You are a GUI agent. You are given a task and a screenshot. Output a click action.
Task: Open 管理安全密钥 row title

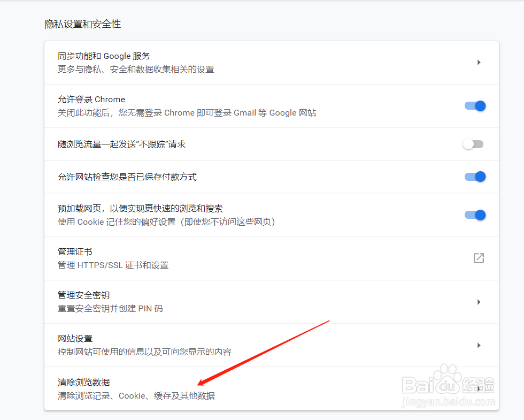(83, 295)
